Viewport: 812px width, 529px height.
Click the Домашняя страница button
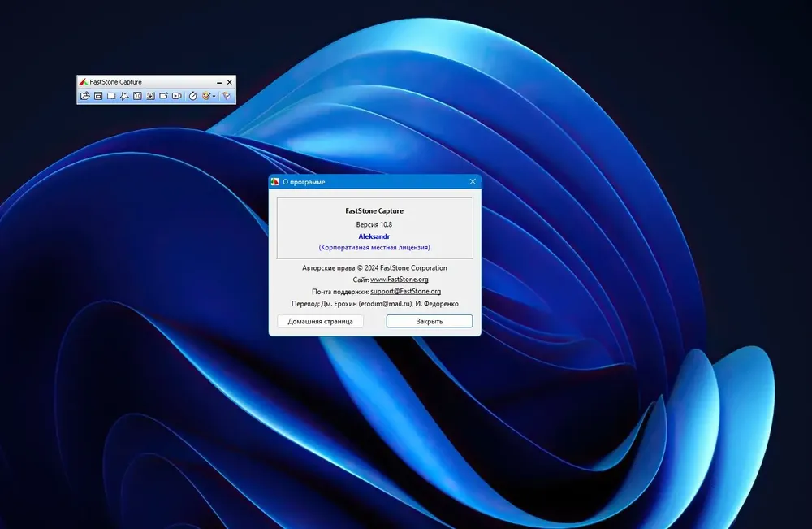tap(320, 321)
